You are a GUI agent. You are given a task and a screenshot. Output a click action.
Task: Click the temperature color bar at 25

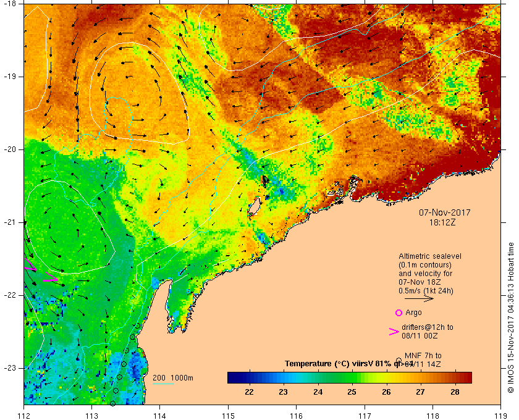352,377
